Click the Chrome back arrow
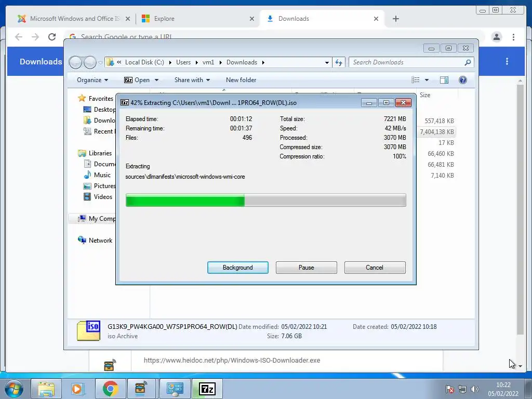 click(19, 37)
